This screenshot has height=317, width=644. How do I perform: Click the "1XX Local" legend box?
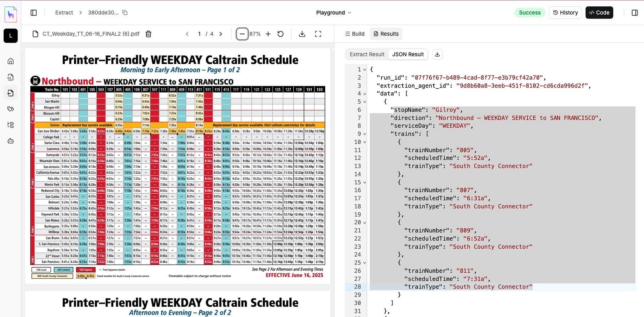(x=41, y=270)
